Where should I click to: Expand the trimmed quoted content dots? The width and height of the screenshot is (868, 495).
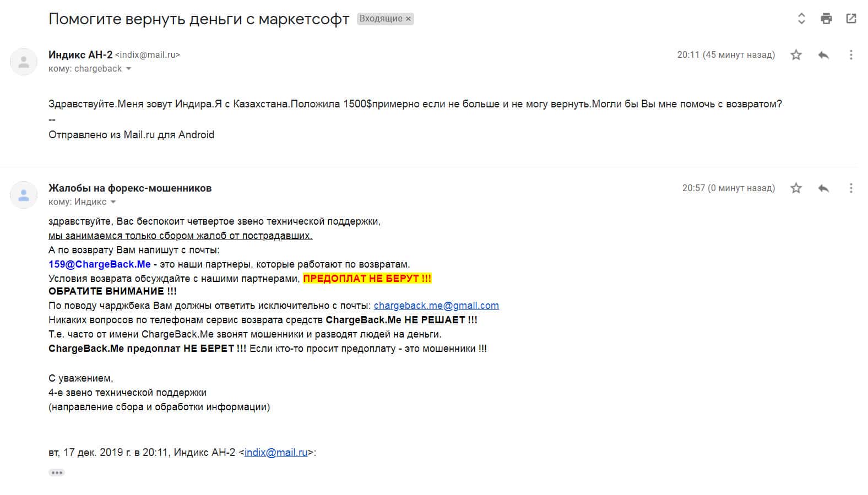(57, 472)
